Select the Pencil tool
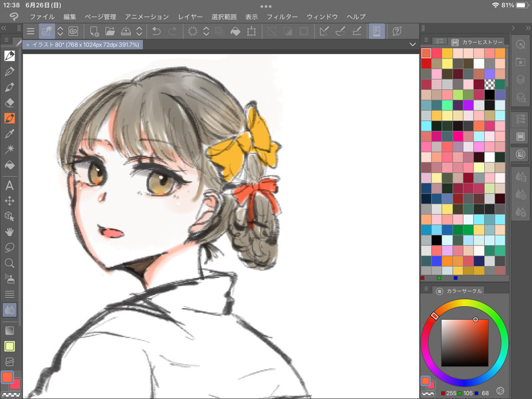The image size is (532, 399). point(9,71)
